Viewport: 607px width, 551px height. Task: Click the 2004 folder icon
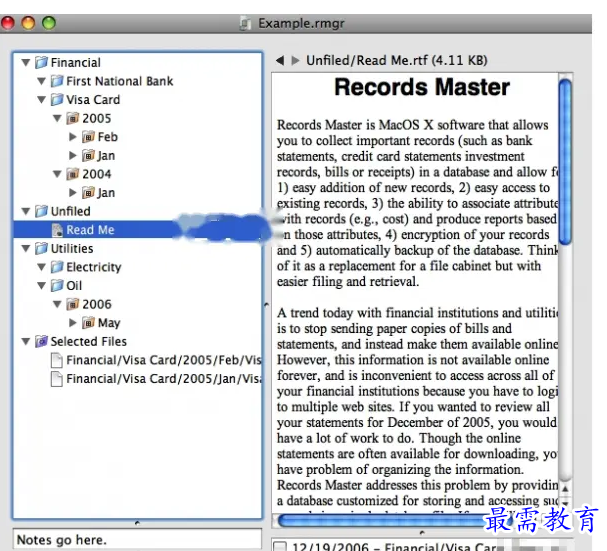(73, 174)
